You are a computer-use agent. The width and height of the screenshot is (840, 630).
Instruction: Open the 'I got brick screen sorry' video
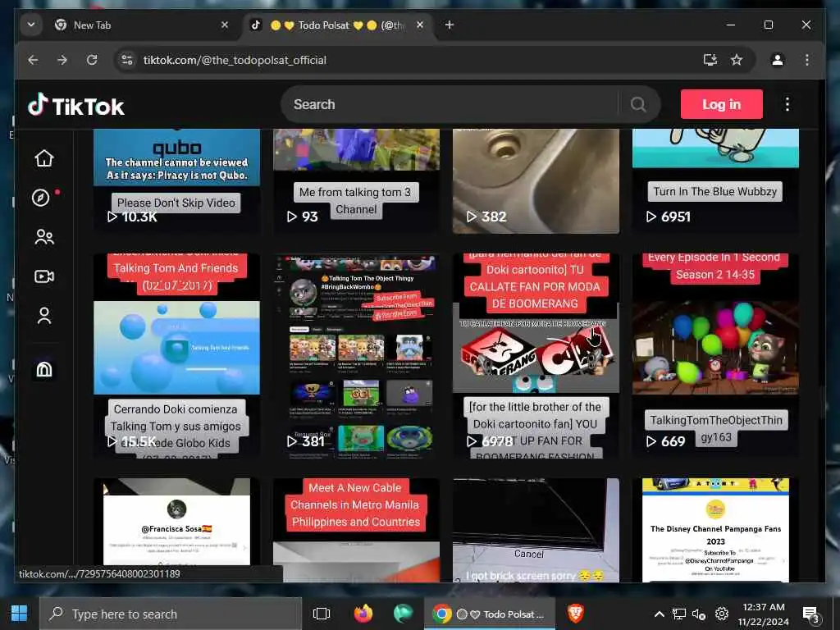click(536, 531)
